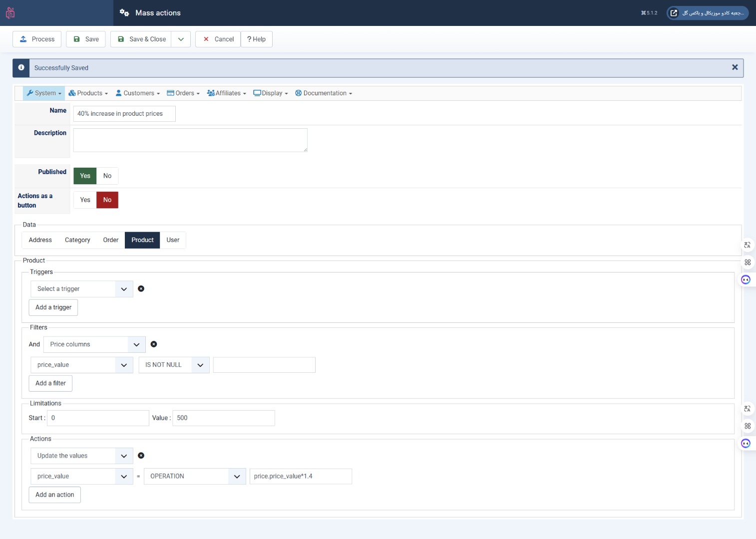
Task: Click the Joomla version 5.1.2 indicator
Action: [649, 13]
